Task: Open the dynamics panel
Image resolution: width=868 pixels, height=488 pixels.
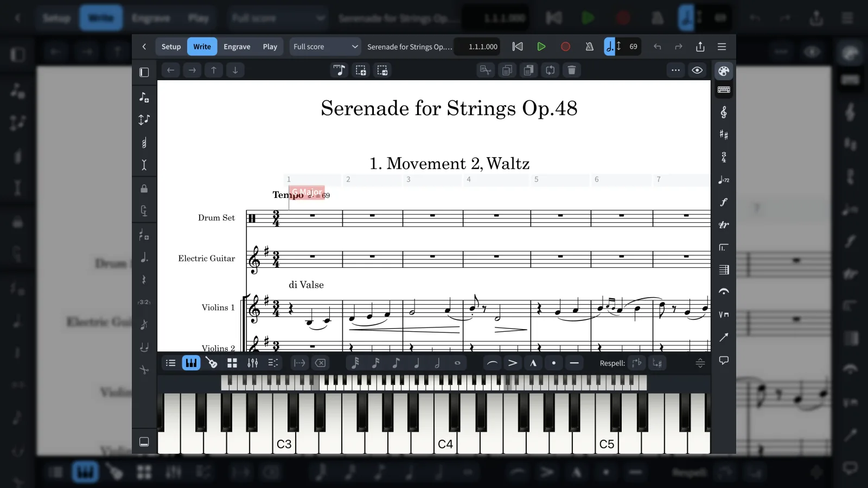Action: tap(724, 202)
